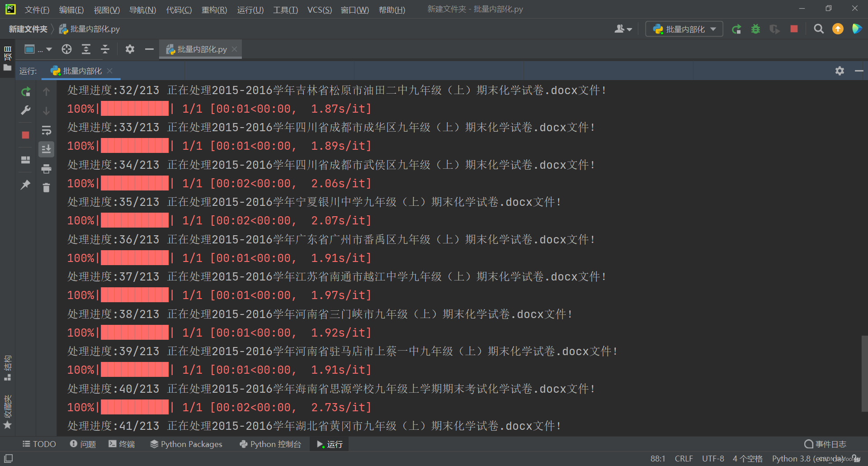This screenshot has width=868, height=466.
Task: Open the VCS(S) menu
Action: tap(320, 10)
